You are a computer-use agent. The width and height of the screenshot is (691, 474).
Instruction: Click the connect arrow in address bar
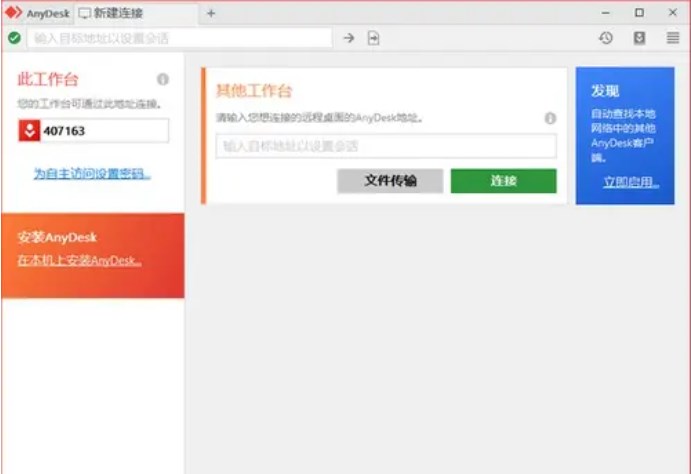(349, 38)
